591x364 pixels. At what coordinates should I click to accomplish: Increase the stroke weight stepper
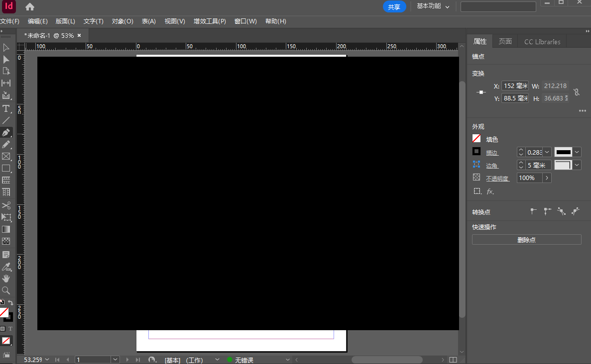click(x=521, y=150)
